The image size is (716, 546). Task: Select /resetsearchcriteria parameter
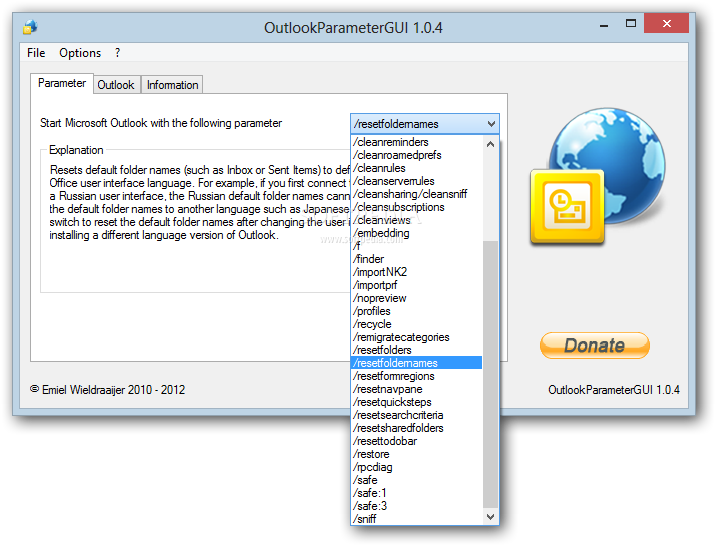pyautogui.click(x=416, y=415)
